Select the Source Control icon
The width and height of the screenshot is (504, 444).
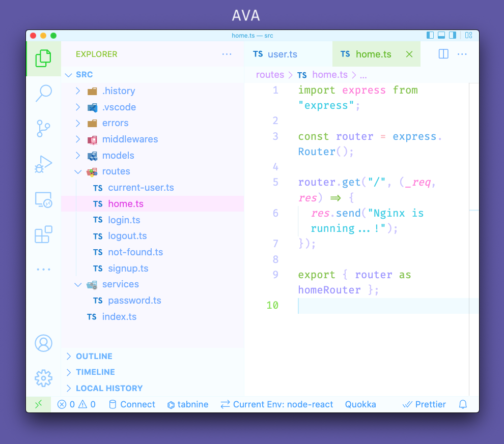[43, 128]
